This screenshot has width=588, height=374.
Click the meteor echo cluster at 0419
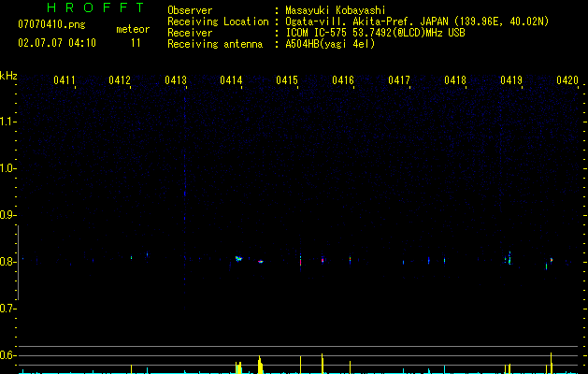(x=509, y=258)
